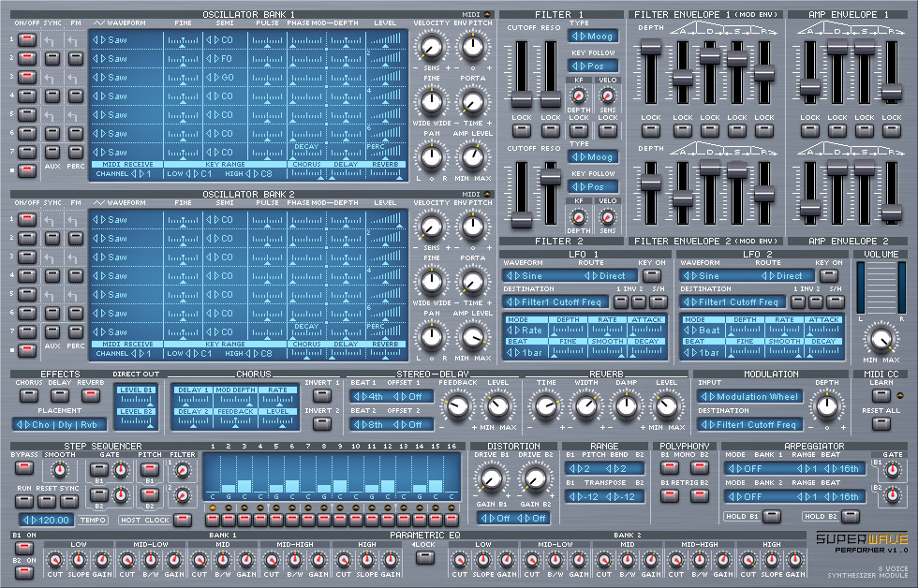This screenshot has width=918, height=588.
Task: Click the Chorus Invert 1 button
Action: [322, 395]
